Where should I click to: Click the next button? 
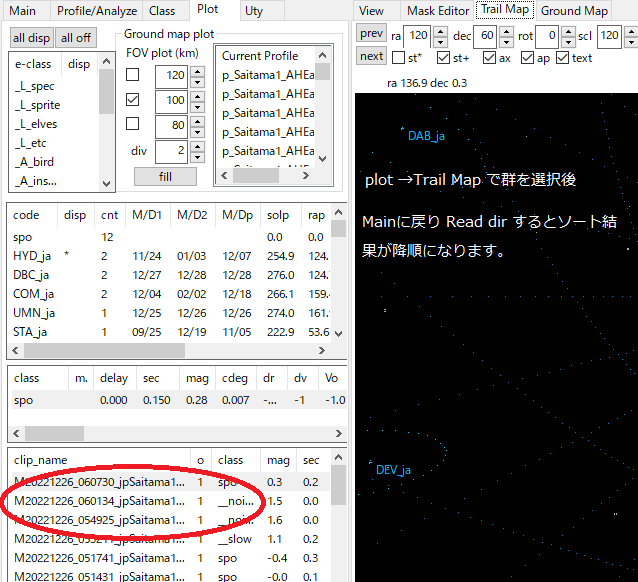pyautogui.click(x=370, y=56)
